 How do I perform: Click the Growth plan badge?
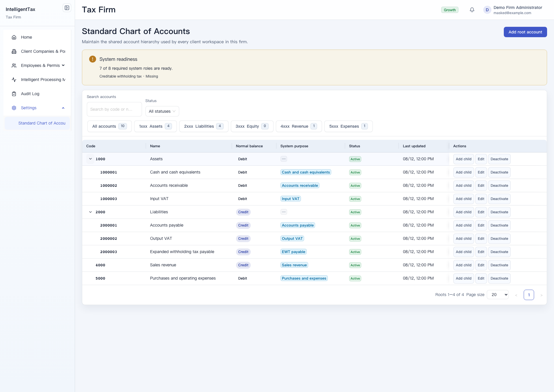coord(450,10)
